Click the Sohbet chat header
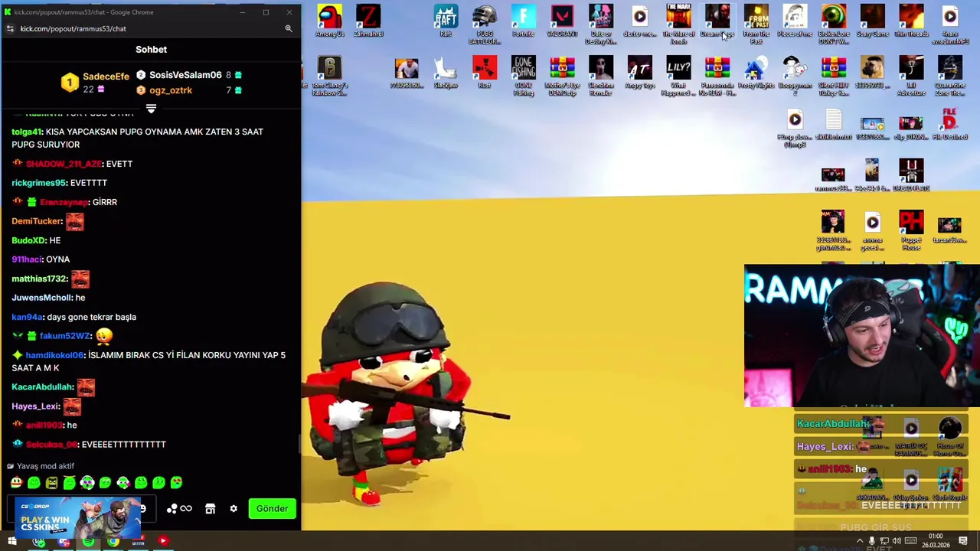 (151, 49)
